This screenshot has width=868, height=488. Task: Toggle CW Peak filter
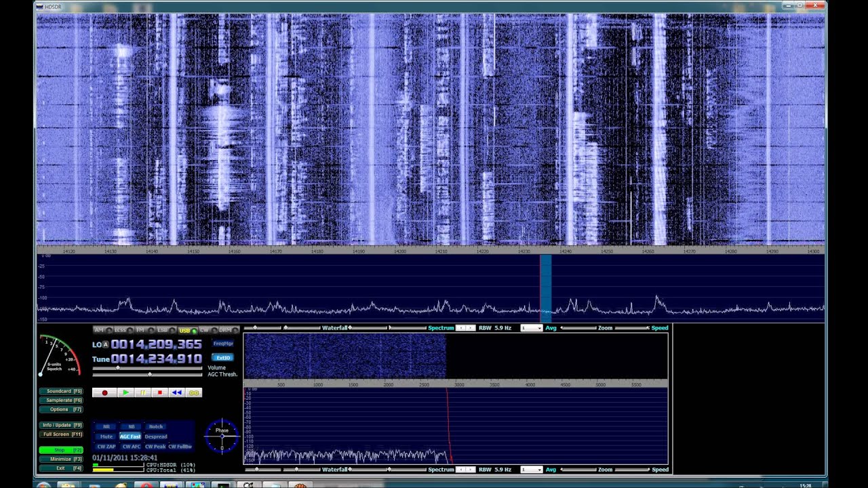pos(155,447)
